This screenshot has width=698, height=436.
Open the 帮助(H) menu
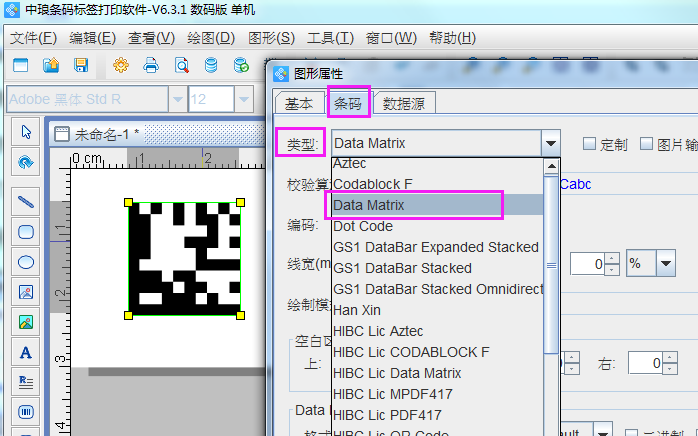coord(452,38)
